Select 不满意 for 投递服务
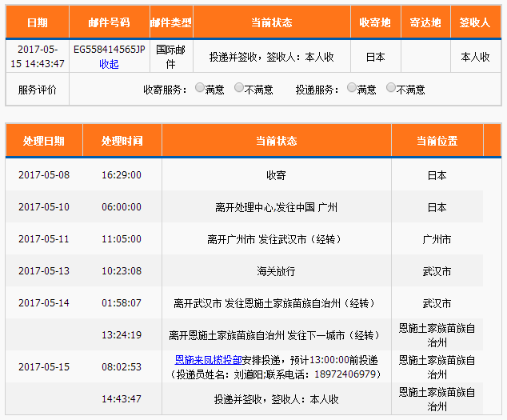The width and height of the screenshot is (507, 420). (391, 87)
